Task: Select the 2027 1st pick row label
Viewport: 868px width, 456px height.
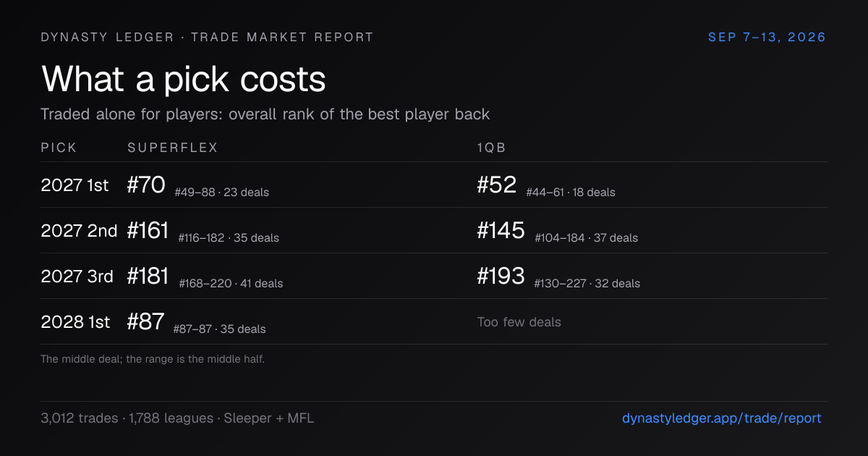Action: click(75, 185)
